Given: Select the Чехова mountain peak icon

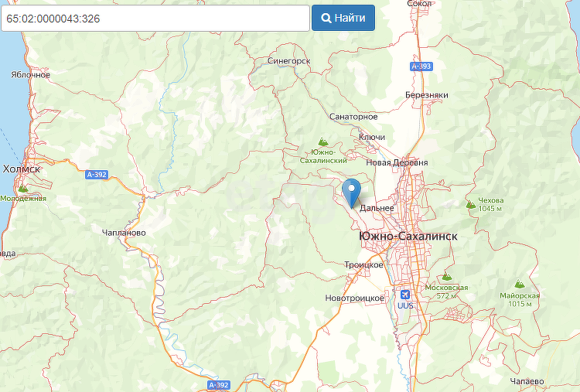Looking at the screenshot, I should click(x=470, y=205).
